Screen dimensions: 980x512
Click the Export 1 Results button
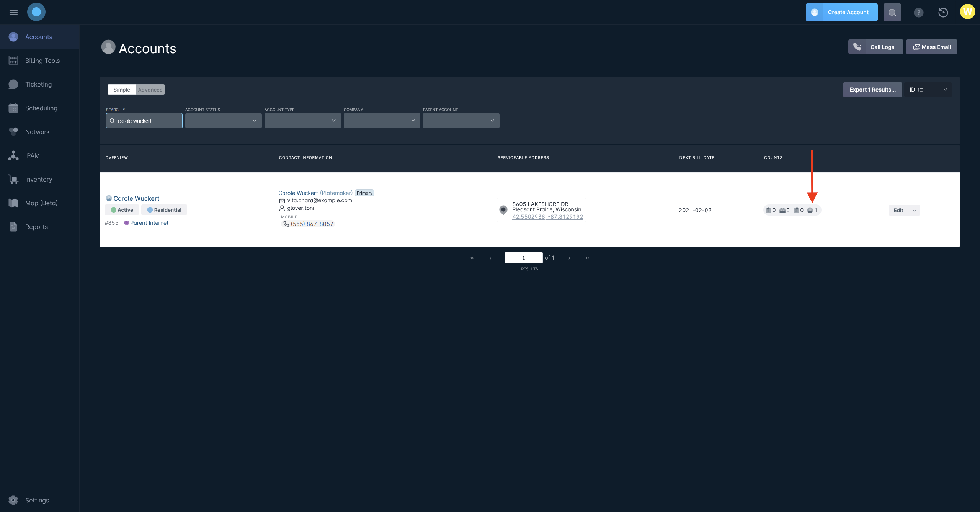tap(872, 89)
